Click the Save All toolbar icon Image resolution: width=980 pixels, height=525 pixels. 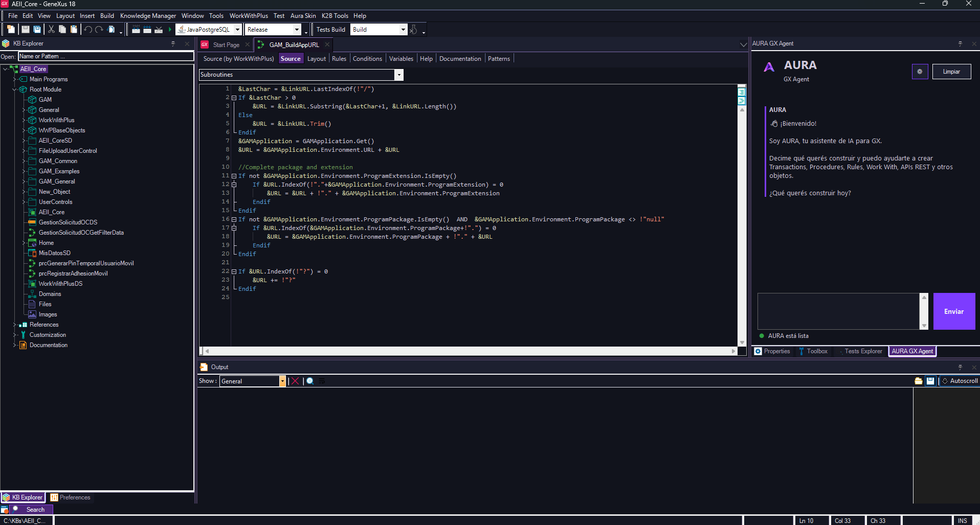pos(37,30)
